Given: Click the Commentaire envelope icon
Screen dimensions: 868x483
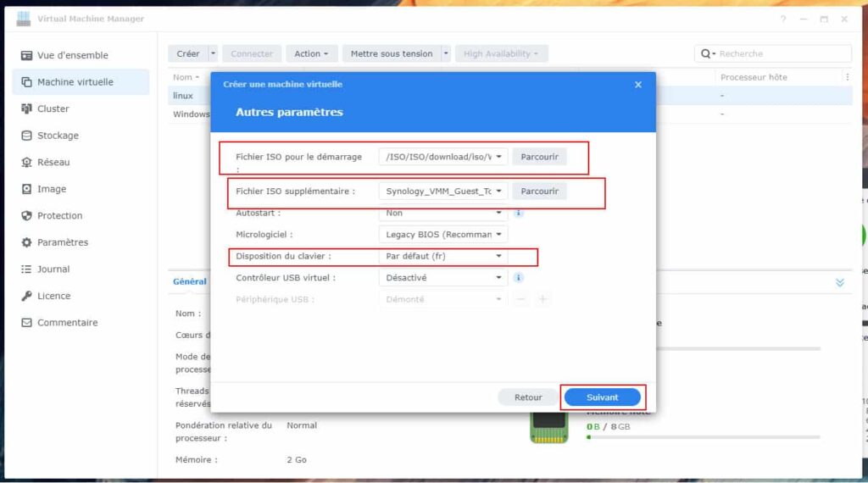Looking at the screenshot, I should [x=26, y=323].
